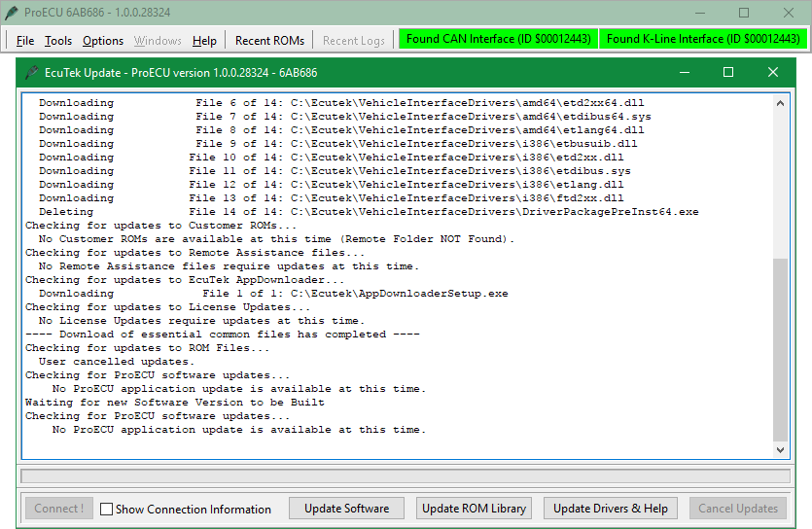
Task: Open the Tools menu
Action: 58,41
